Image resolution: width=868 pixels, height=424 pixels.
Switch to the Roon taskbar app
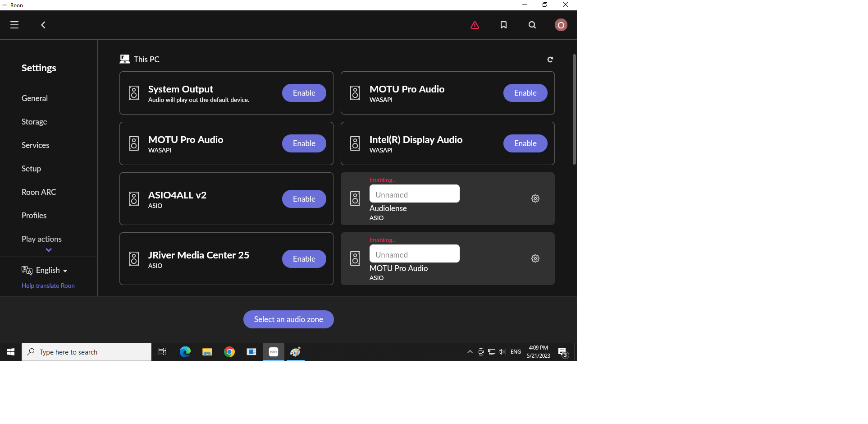(274, 352)
